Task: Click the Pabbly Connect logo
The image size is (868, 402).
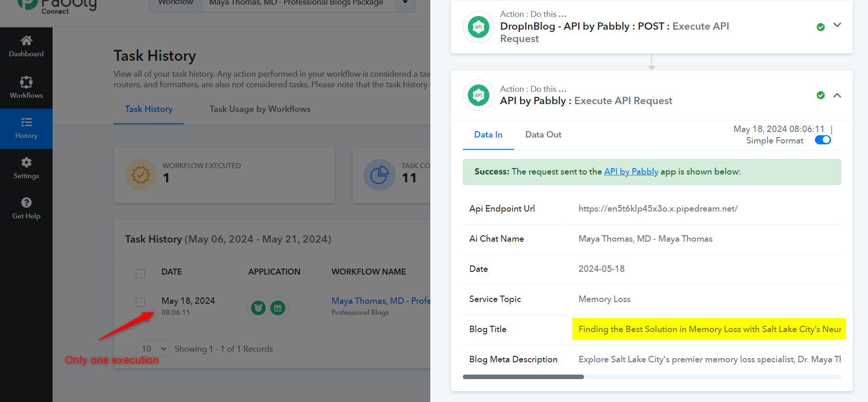Action: point(57,6)
